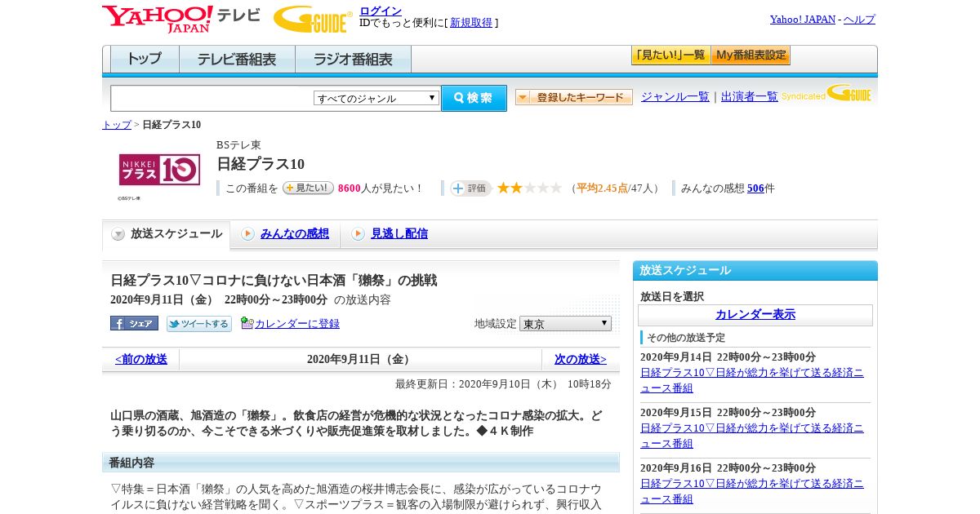
Task: Click 8600 people want-to-watch count
Action: point(349,188)
